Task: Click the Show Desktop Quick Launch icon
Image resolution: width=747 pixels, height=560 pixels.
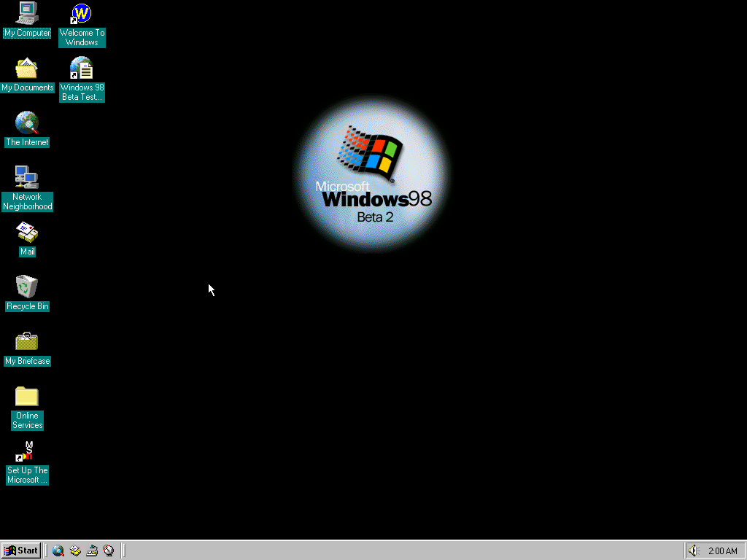Action: pyautogui.click(x=92, y=551)
